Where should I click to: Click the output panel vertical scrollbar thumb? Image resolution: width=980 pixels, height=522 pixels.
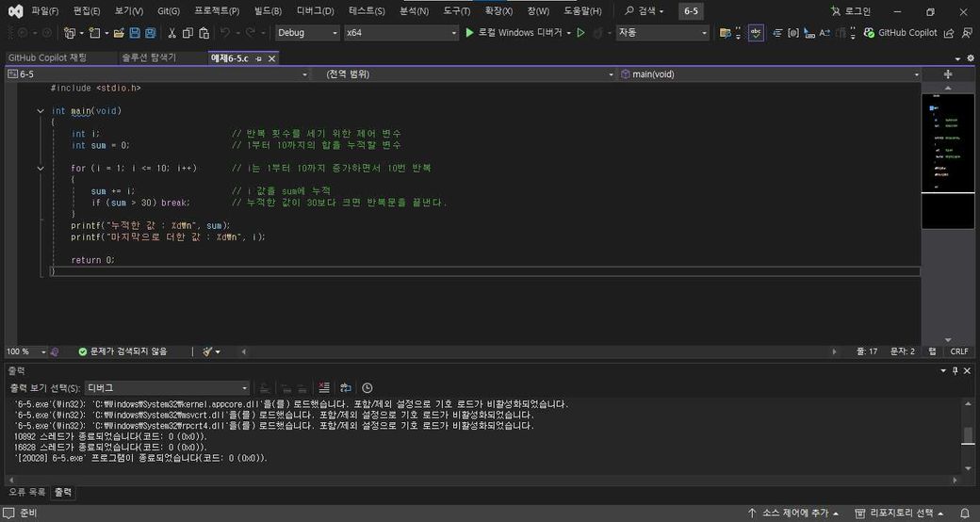pyautogui.click(x=967, y=435)
